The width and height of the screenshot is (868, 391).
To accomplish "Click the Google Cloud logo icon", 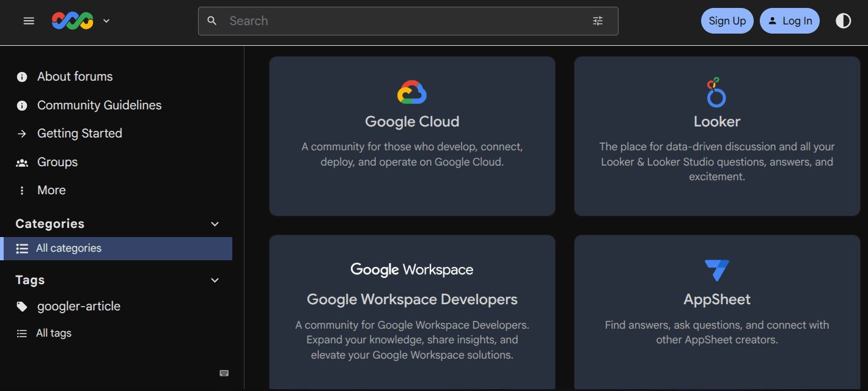I will pos(412,92).
